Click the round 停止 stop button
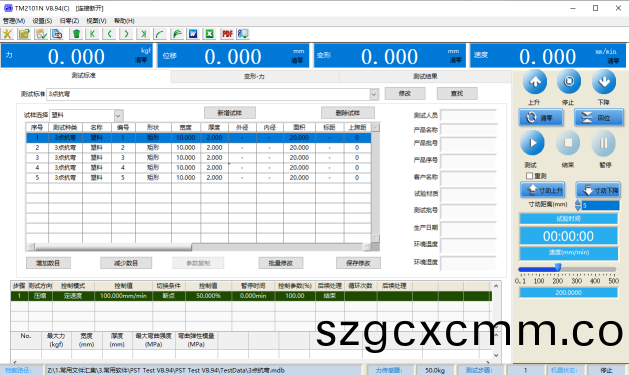Image resolution: width=629 pixels, height=375 pixels. point(569,82)
